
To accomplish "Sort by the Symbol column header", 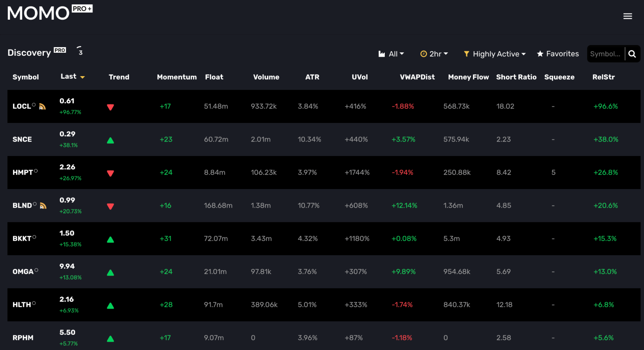I will coord(26,77).
